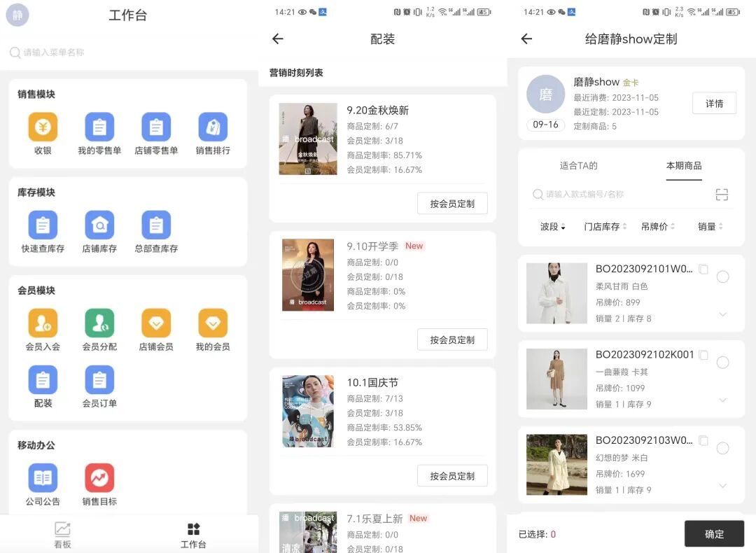
Task: Tap 7.1乐夏上新 campaign title
Action: coord(374,519)
